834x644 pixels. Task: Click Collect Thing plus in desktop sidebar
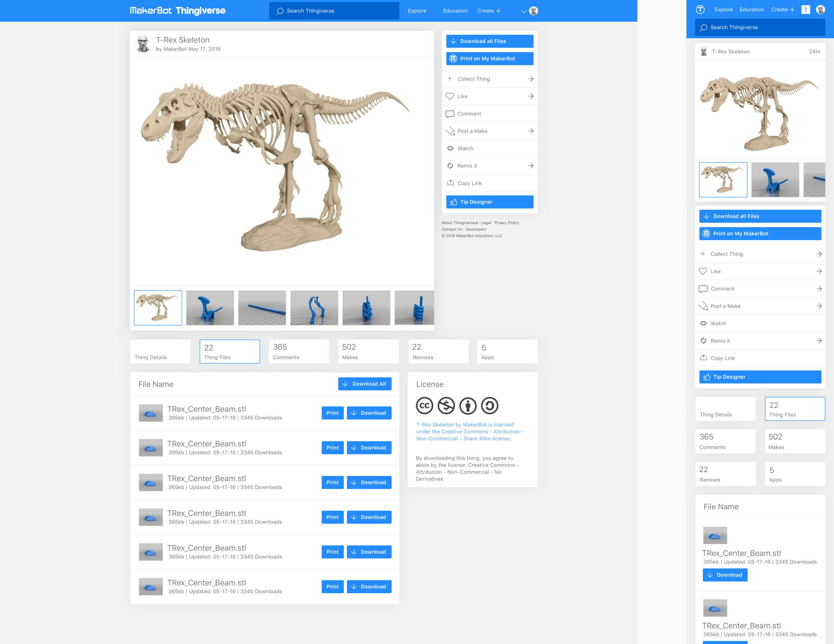point(489,79)
